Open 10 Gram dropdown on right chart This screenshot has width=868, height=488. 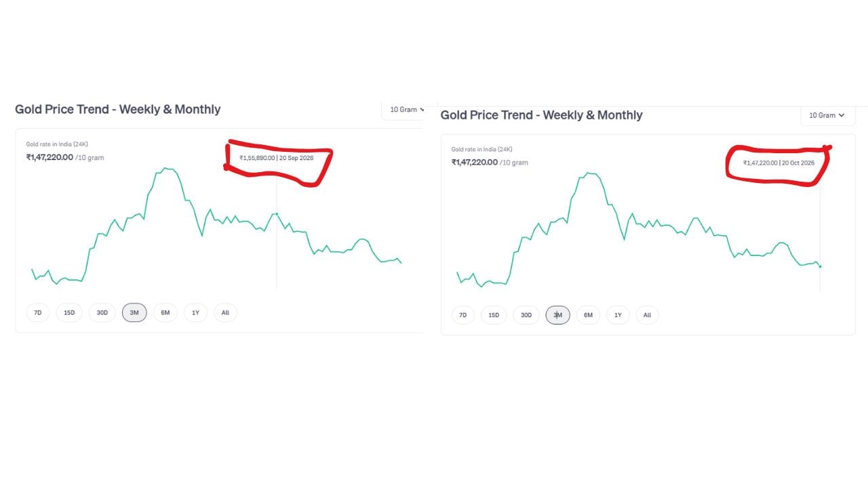(x=827, y=115)
